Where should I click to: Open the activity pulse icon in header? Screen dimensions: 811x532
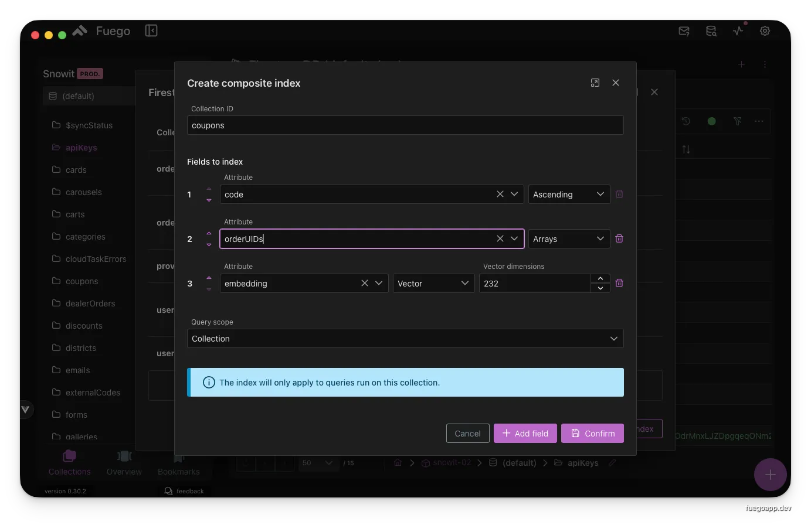click(738, 31)
